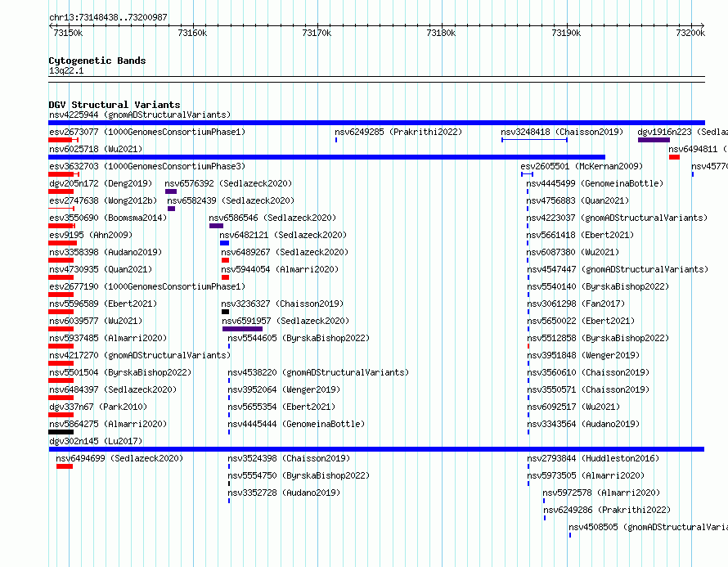Click the blue bar under nsv6482121

click(225, 243)
